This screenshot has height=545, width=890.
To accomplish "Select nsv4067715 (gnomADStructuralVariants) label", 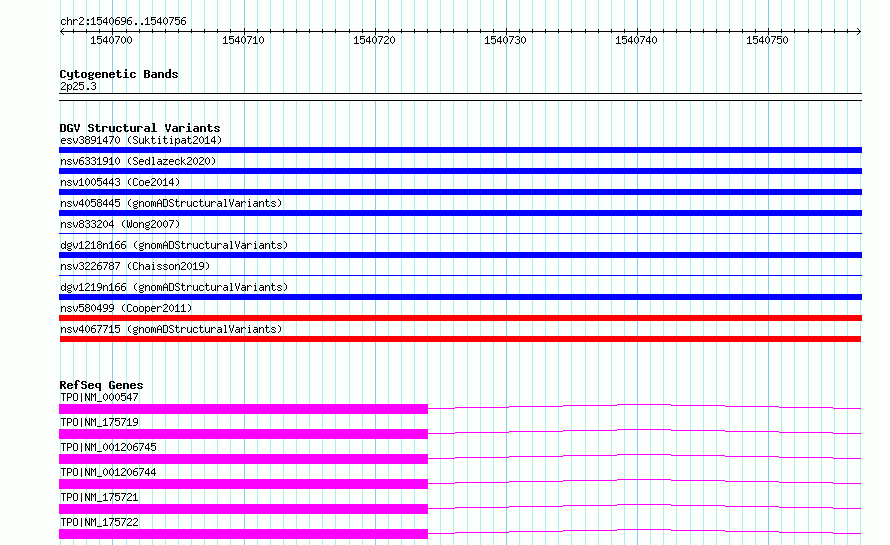I will pos(171,329).
